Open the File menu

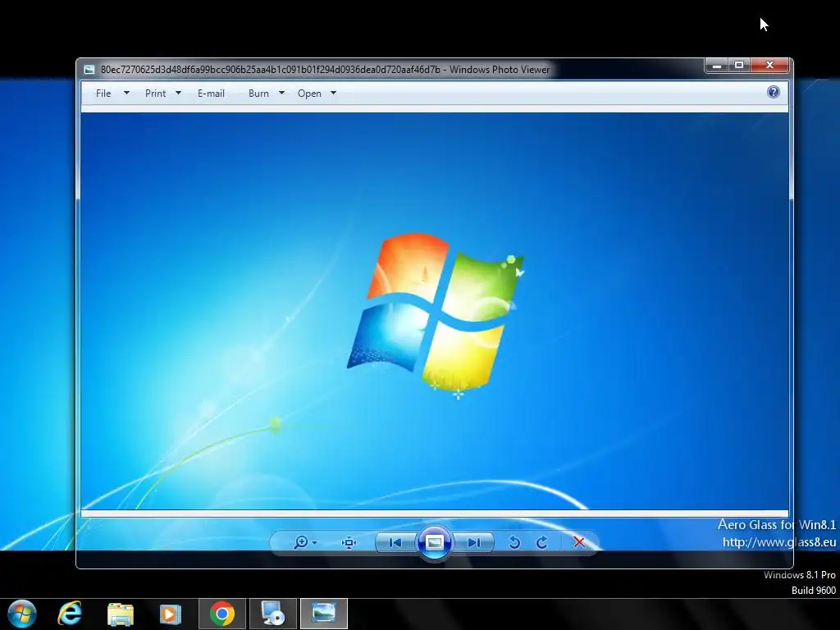103,94
